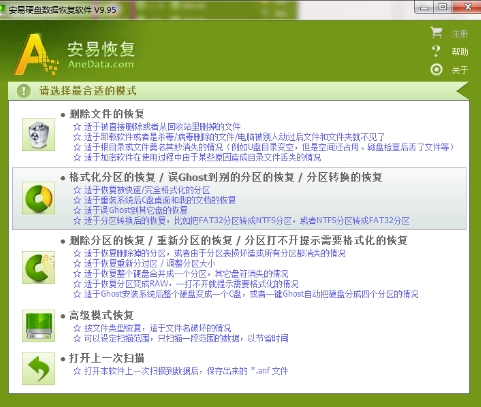Click the green hard drive advanced mode icon

point(38,325)
